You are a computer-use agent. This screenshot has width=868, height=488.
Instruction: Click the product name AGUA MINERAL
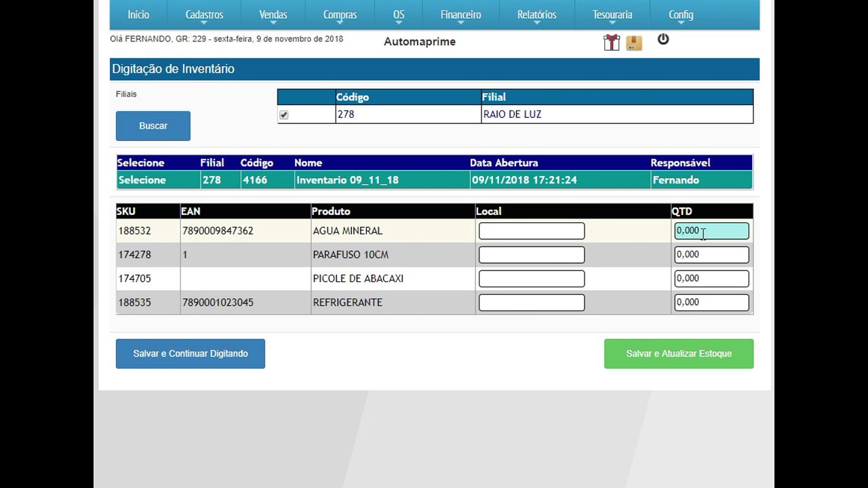tap(348, 231)
